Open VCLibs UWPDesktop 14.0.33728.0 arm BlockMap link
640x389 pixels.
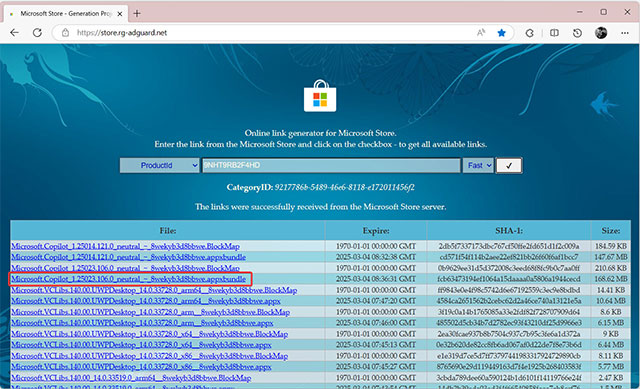point(150,312)
